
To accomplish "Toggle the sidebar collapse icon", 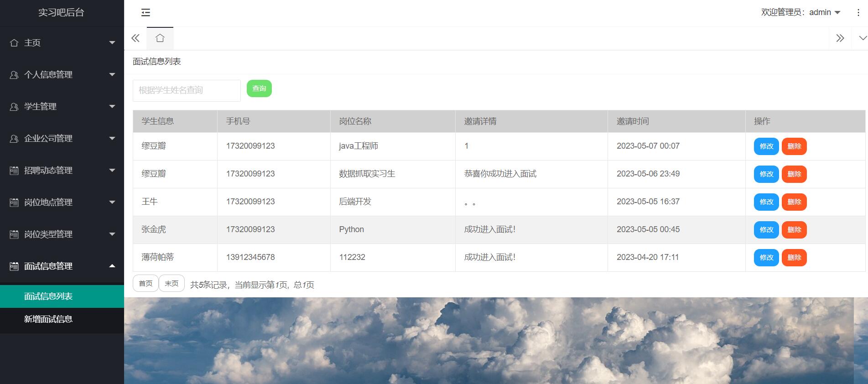I will tap(146, 12).
